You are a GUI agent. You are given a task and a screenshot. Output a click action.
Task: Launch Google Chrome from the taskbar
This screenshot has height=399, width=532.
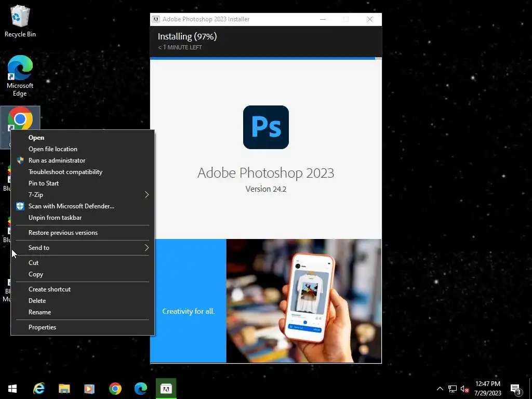click(115, 389)
